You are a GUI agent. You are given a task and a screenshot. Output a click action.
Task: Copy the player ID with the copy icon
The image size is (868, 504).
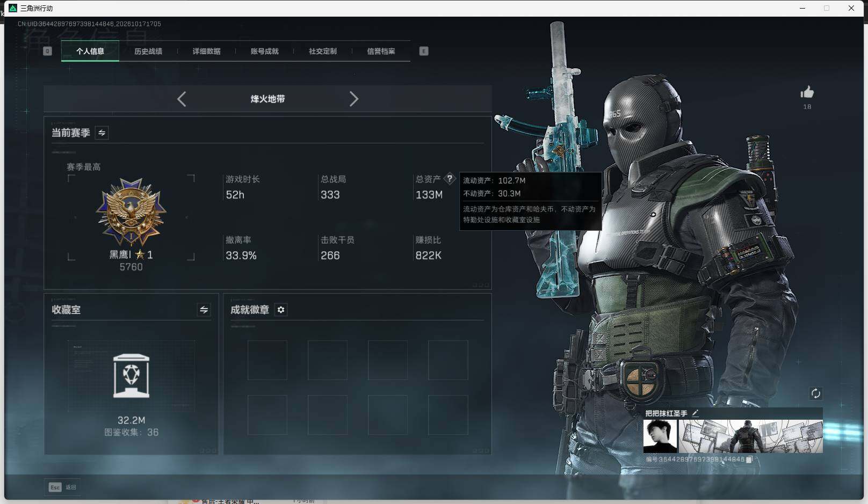pyautogui.click(x=749, y=459)
